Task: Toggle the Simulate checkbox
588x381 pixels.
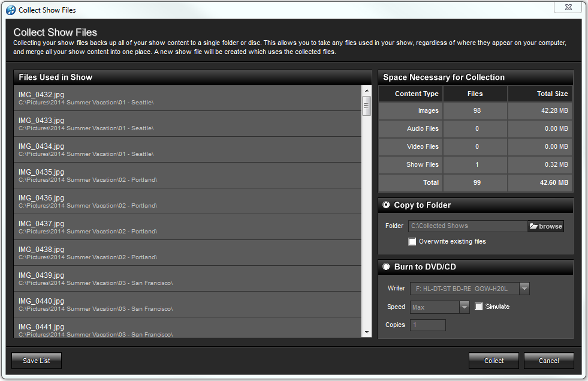Action: [479, 307]
